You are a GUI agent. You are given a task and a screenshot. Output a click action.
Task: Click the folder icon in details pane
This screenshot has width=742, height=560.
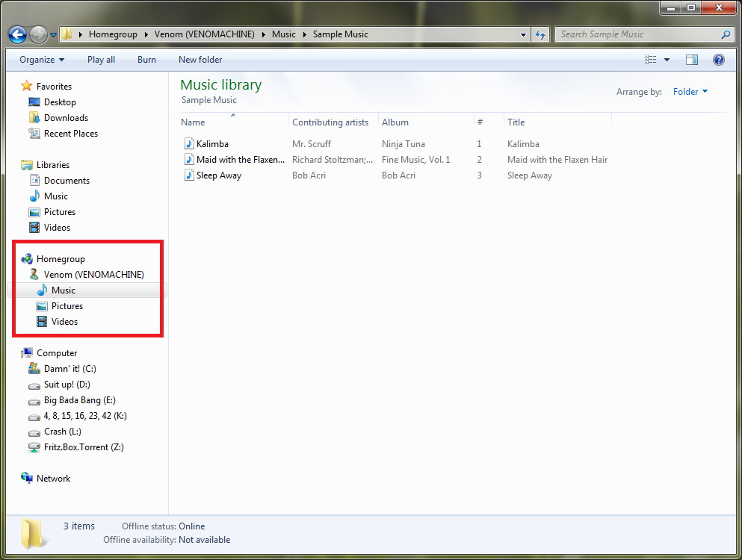coord(33,534)
